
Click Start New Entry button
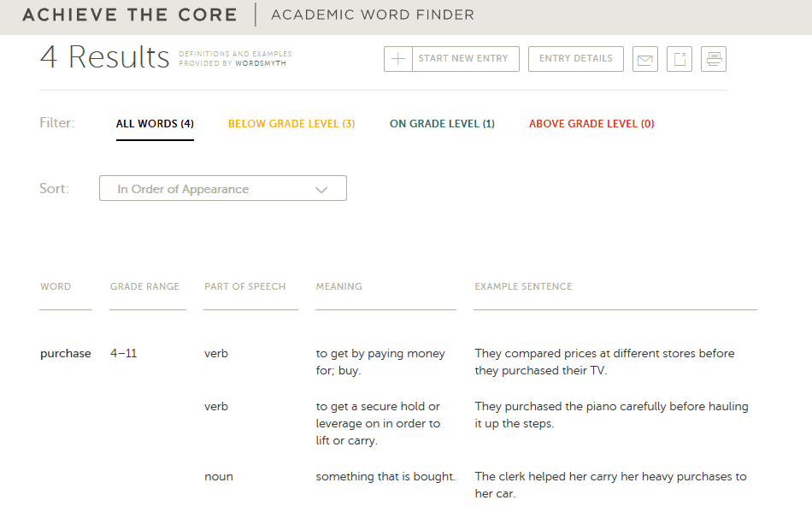tap(451, 59)
